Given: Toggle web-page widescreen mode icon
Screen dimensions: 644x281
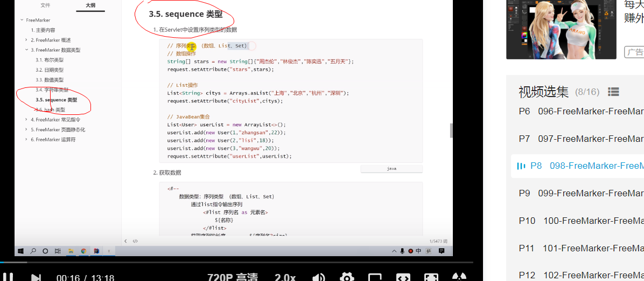Looking at the screenshot, I should (403, 278).
